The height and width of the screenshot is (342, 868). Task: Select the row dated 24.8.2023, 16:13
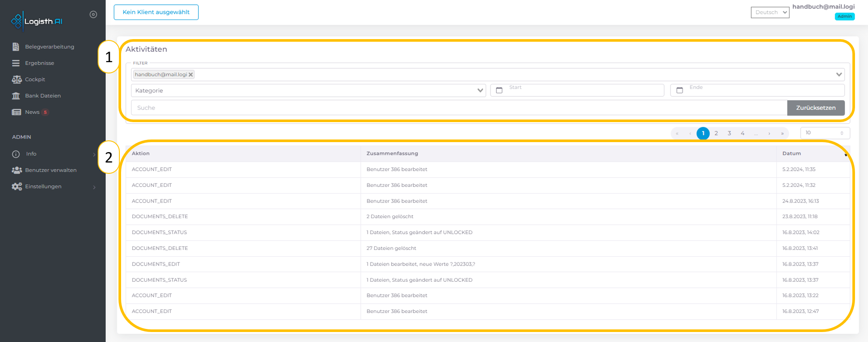coord(488,201)
